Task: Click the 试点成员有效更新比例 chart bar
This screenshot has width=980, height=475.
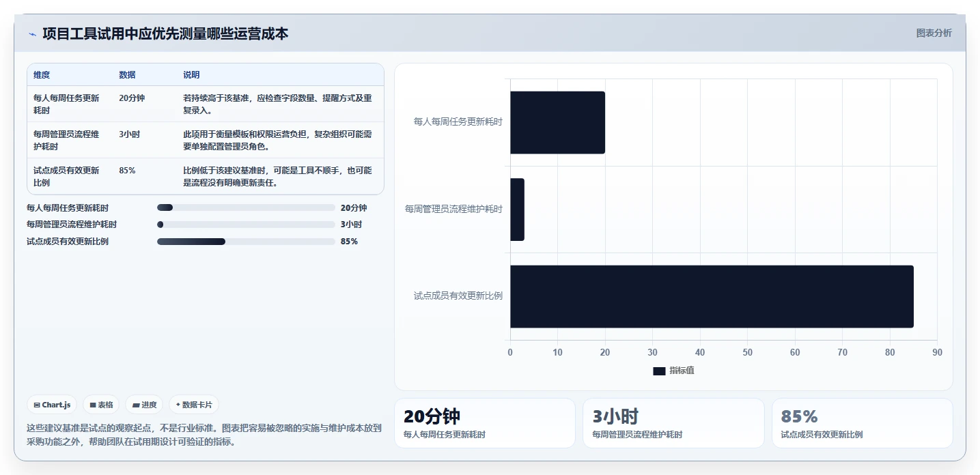Action: (x=712, y=296)
